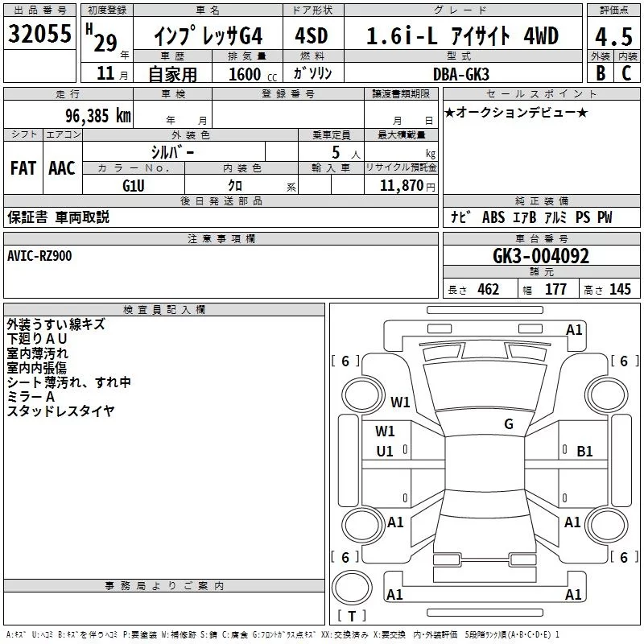The image size is (644, 644).
Task: Click rear-right wheel circle on diagram
Action: point(607,525)
